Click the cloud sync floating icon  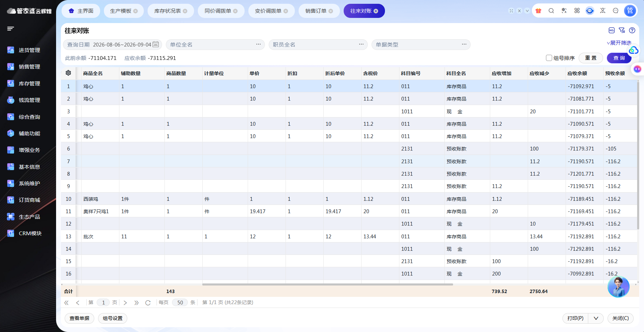tap(633, 51)
